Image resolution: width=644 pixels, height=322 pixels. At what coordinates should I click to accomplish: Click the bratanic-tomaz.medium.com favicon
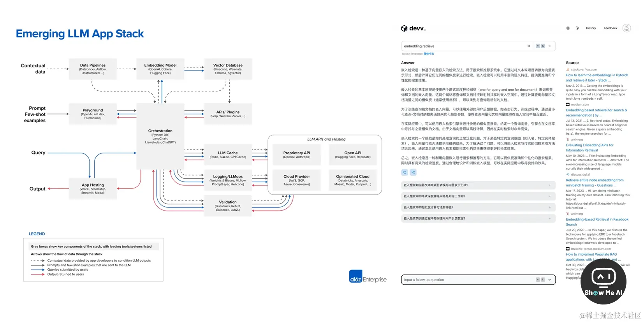pyautogui.click(x=568, y=249)
